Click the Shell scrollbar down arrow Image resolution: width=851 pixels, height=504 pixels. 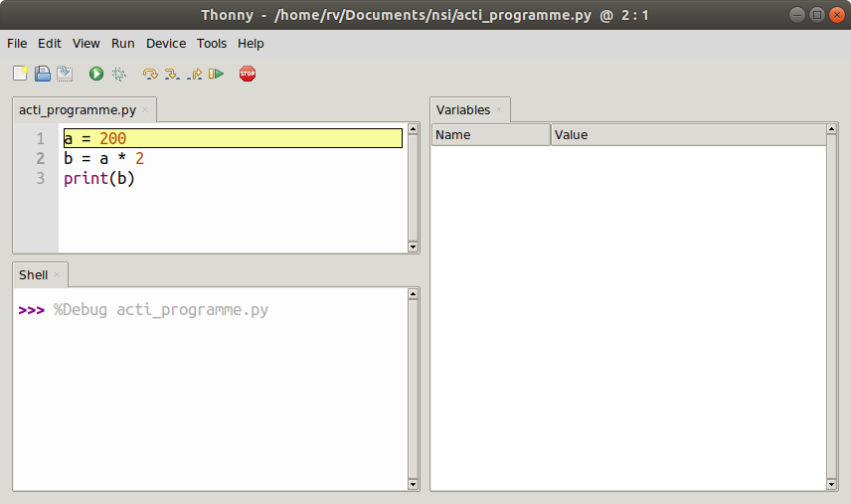413,484
